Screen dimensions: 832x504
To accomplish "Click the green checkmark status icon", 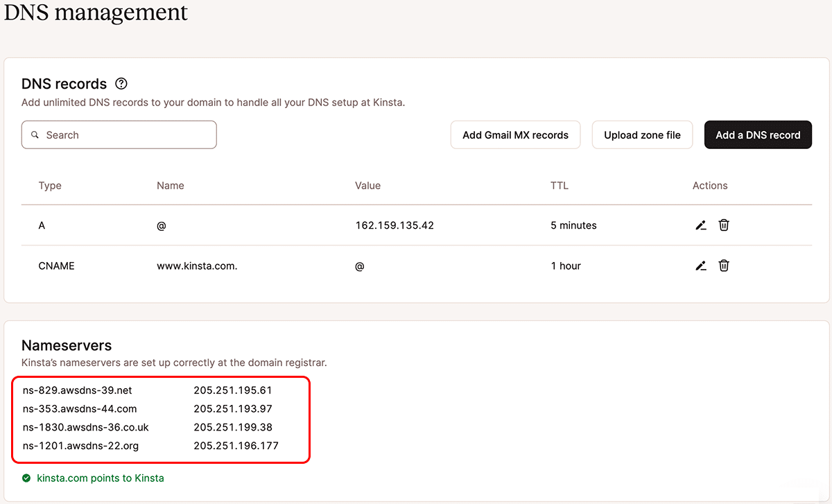I will [26, 478].
